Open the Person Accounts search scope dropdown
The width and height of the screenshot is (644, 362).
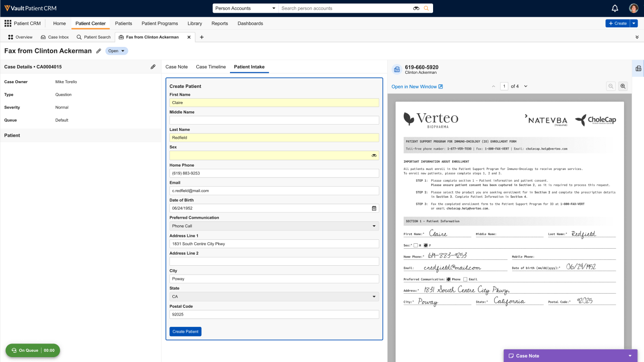(x=245, y=8)
